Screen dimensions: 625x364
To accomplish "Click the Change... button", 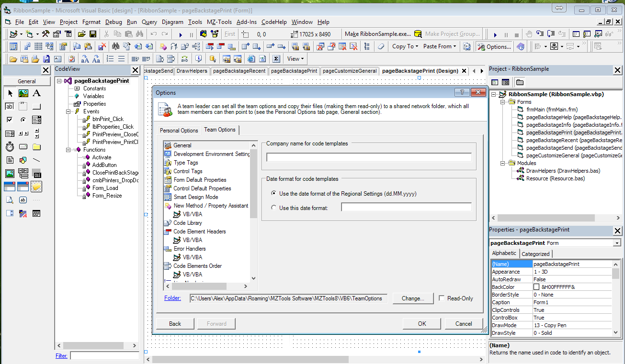I will pyautogui.click(x=412, y=298).
